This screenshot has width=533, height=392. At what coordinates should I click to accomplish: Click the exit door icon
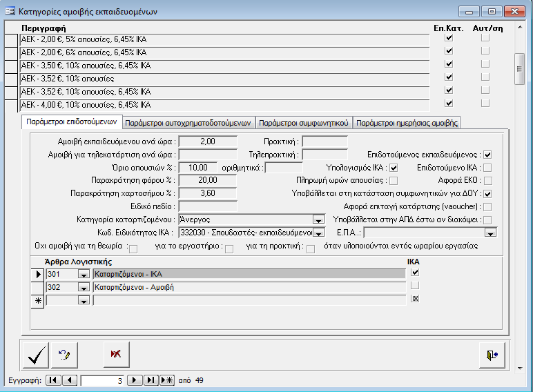(491, 354)
